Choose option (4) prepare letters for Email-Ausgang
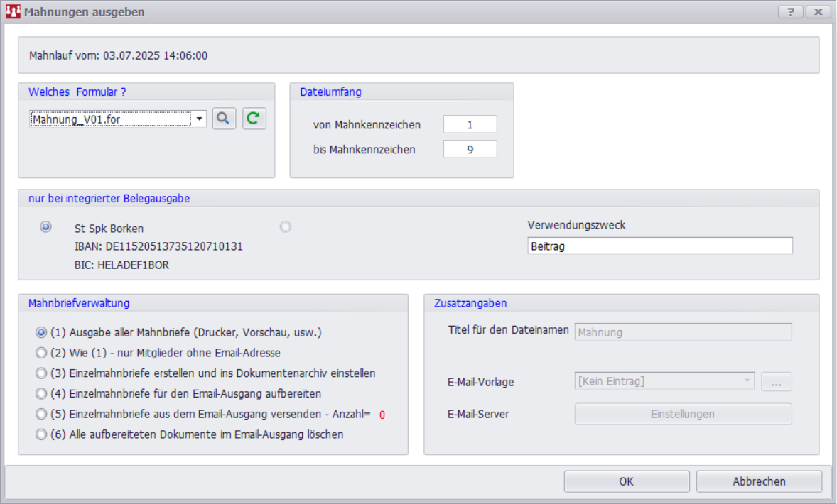The image size is (837, 504). [x=41, y=393]
